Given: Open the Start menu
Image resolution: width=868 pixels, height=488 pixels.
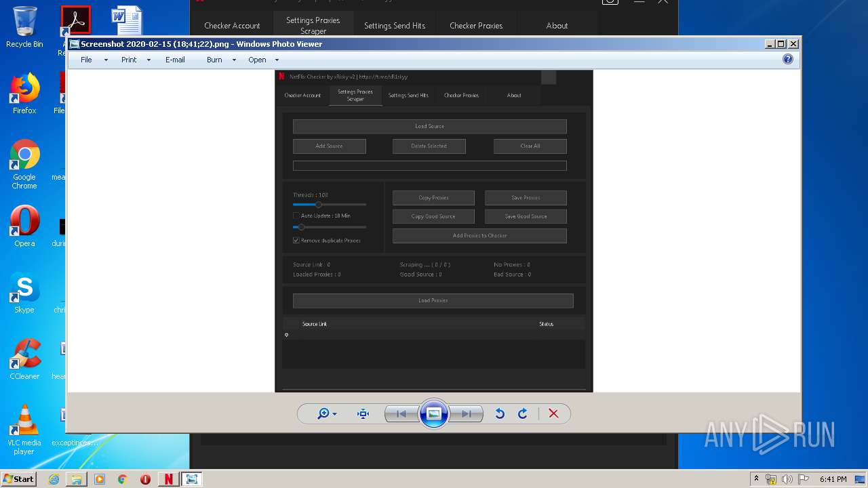Looking at the screenshot, I should [19, 479].
